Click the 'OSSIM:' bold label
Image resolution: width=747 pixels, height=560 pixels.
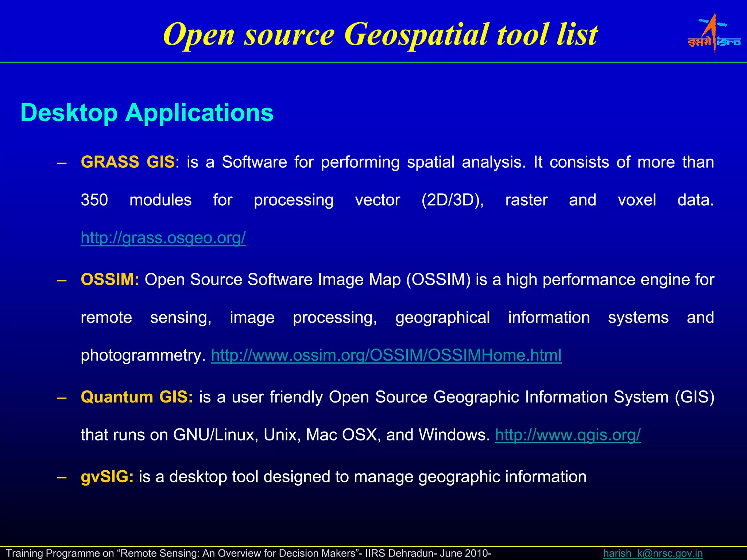pos(110,280)
